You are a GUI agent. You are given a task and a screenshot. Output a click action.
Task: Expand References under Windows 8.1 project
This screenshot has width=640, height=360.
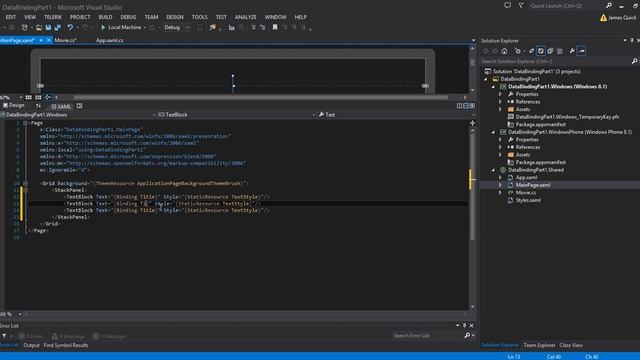(x=500, y=102)
